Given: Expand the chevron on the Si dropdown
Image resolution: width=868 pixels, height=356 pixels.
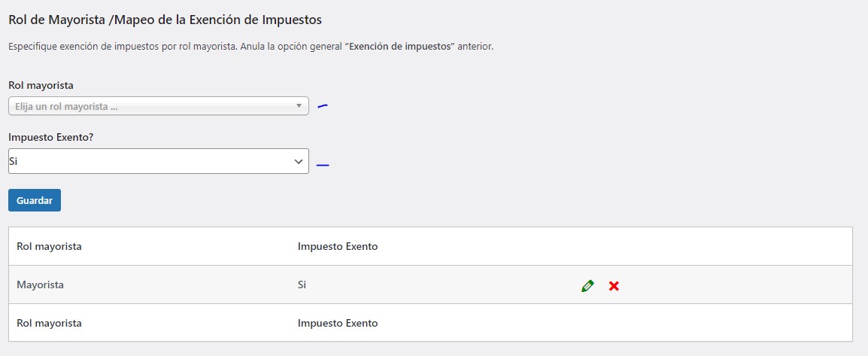Looking at the screenshot, I should tap(298, 161).
